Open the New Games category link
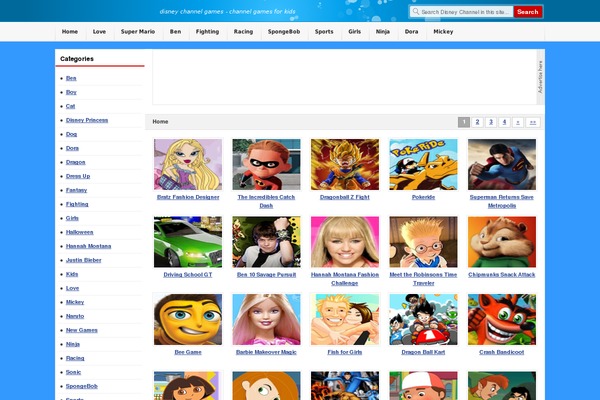The width and height of the screenshot is (600, 400). point(82,330)
